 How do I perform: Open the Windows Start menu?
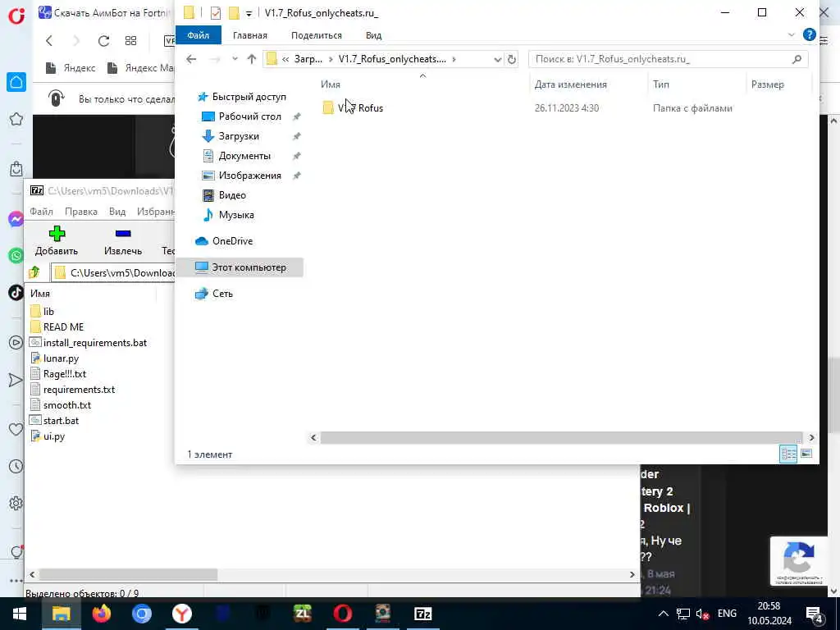(20, 614)
